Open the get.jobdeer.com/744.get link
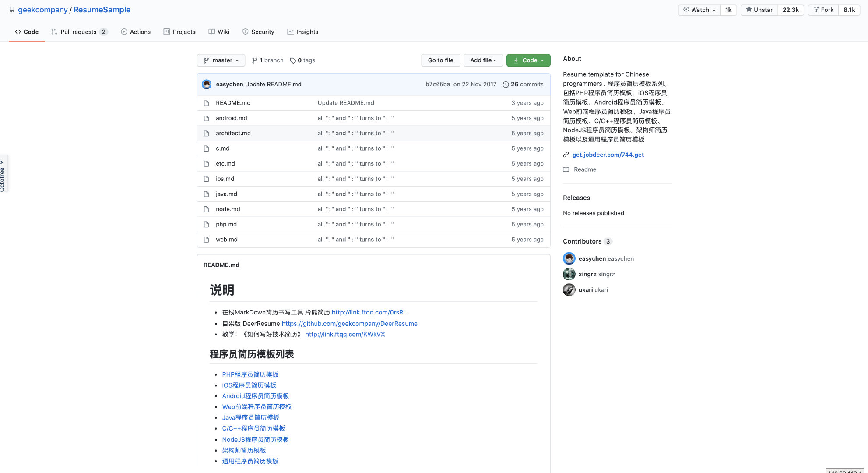868x473 pixels. [608, 155]
